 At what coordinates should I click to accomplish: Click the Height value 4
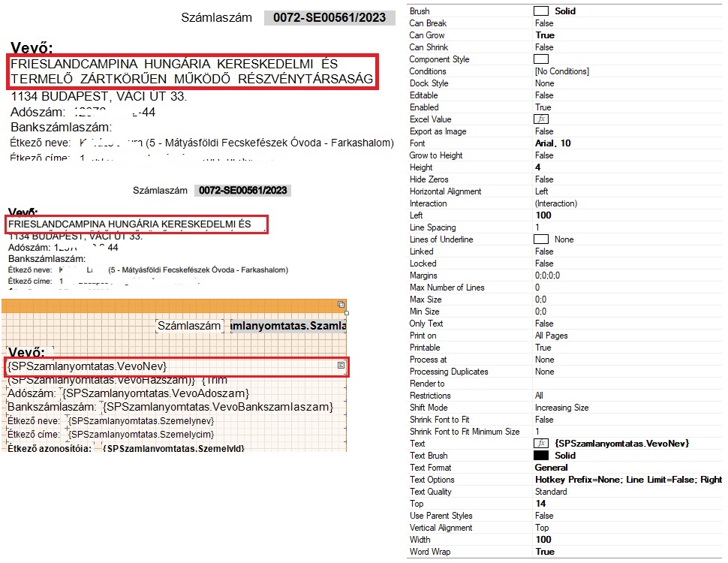tap(537, 167)
